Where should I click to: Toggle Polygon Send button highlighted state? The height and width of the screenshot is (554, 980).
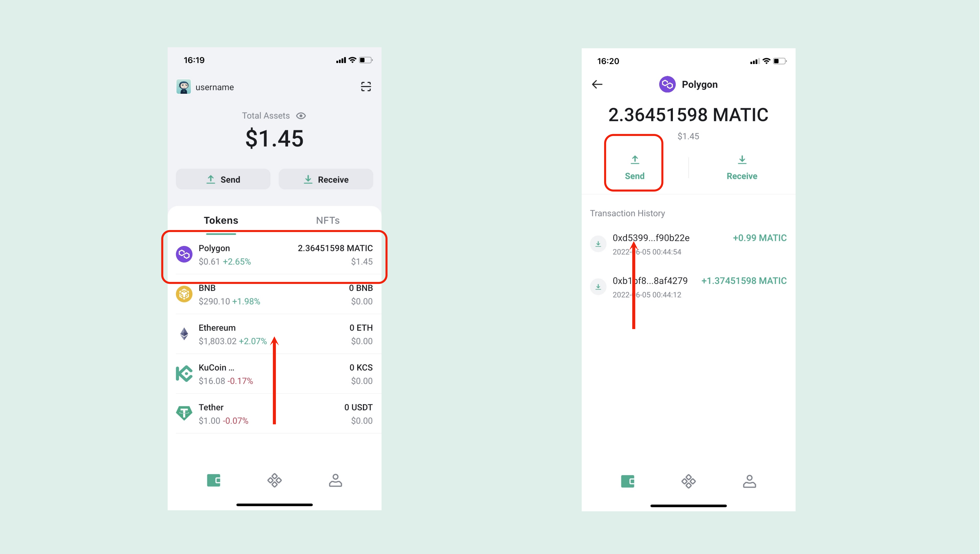[633, 165]
